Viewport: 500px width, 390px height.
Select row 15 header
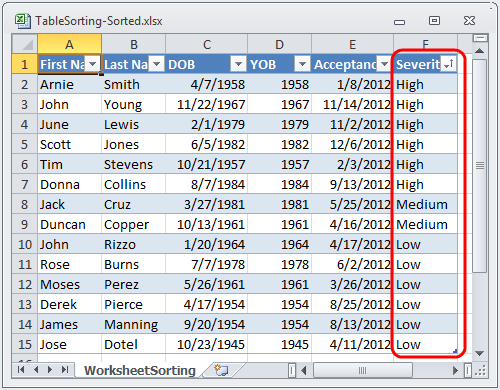(x=25, y=344)
